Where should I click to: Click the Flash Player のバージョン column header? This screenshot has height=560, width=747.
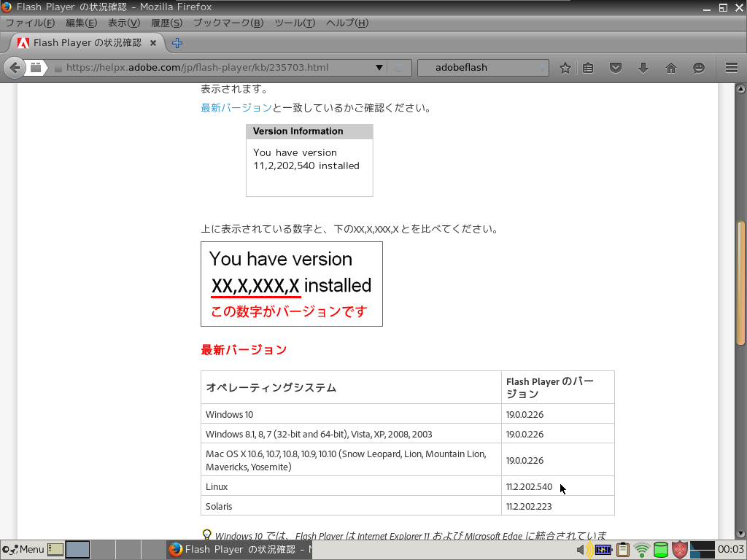pos(558,388)
